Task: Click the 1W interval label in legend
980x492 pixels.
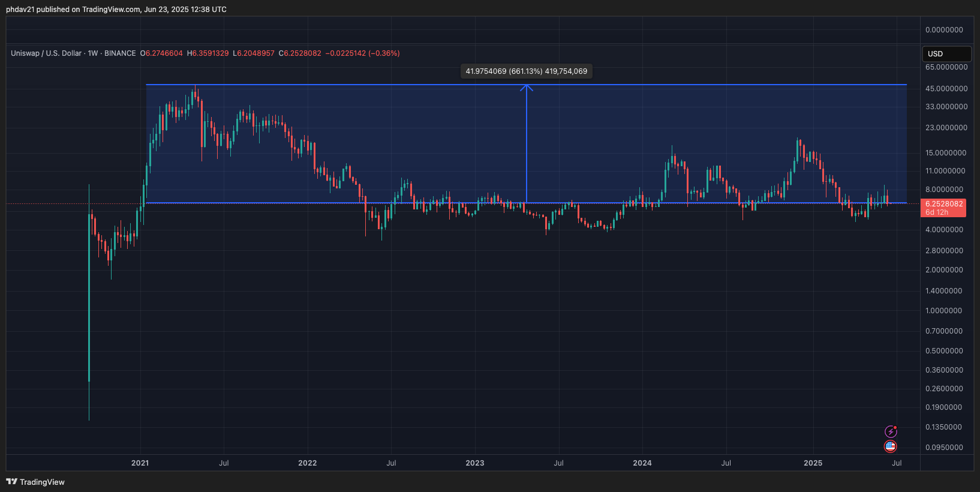Action: [x=93, y=53]
